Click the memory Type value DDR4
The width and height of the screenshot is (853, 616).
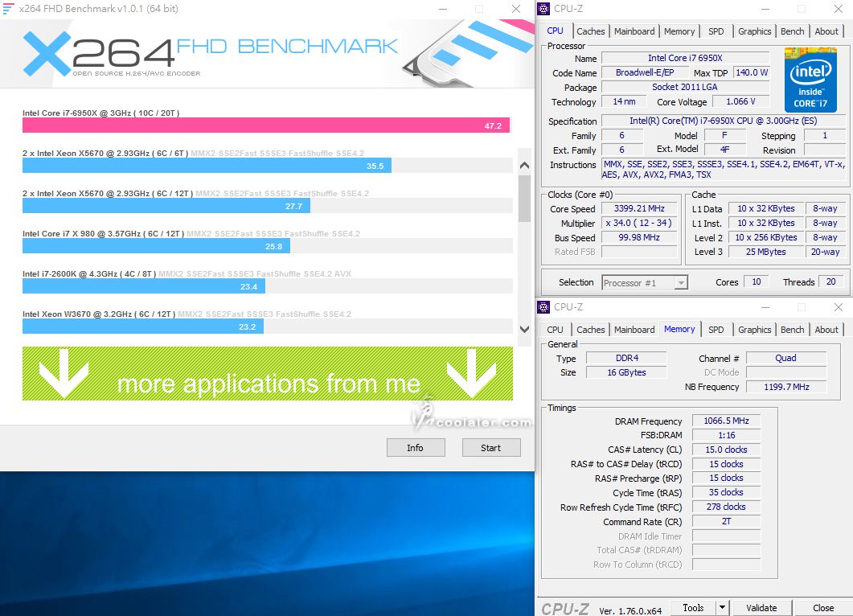click(x=627, y=358)
